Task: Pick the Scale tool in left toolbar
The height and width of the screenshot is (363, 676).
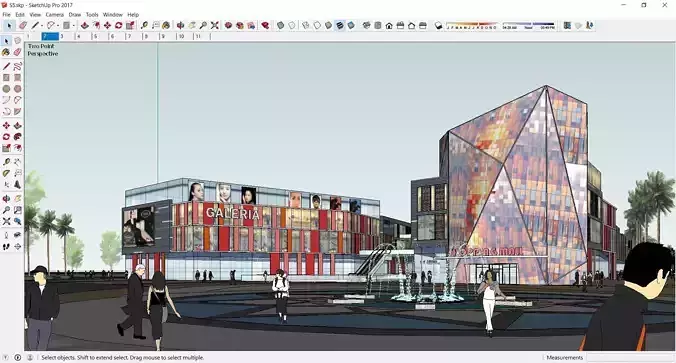Action: coord(6,148)
